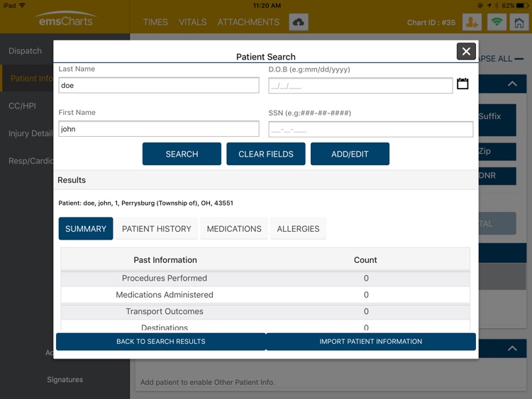Click Clear Fields button
The width and height of the screenshot is (532, 399).
[266, 154]
